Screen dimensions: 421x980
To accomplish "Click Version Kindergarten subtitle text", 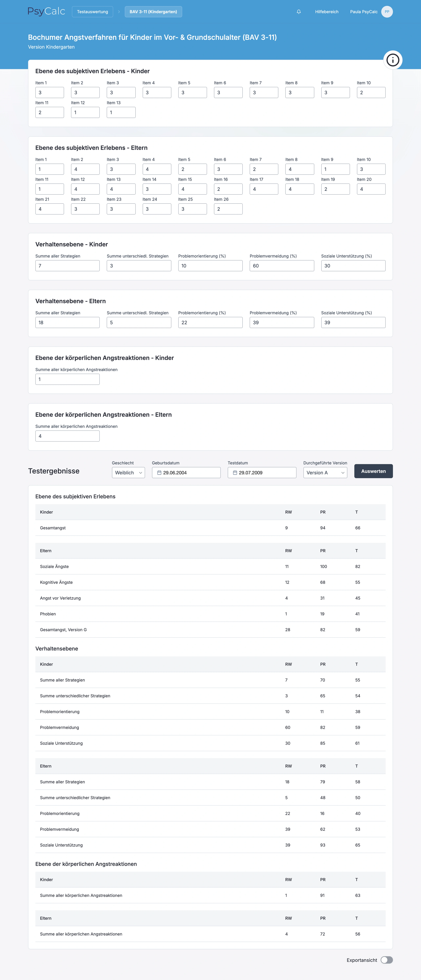I will 51,47.
